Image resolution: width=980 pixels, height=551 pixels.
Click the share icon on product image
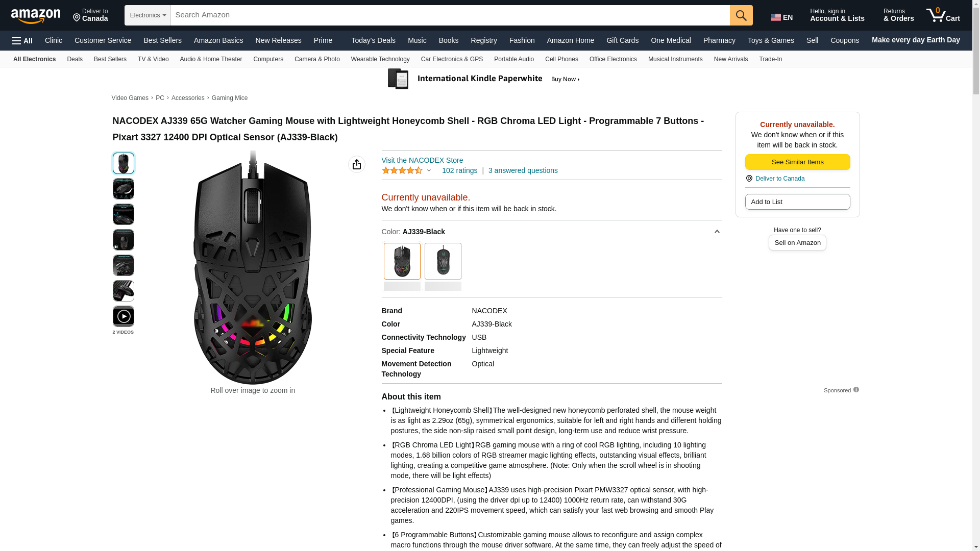356,164
